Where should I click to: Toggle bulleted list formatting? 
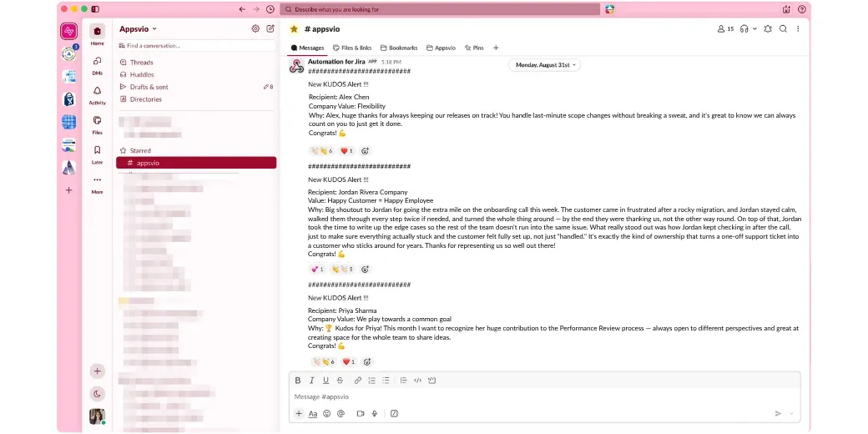[386, 381]
